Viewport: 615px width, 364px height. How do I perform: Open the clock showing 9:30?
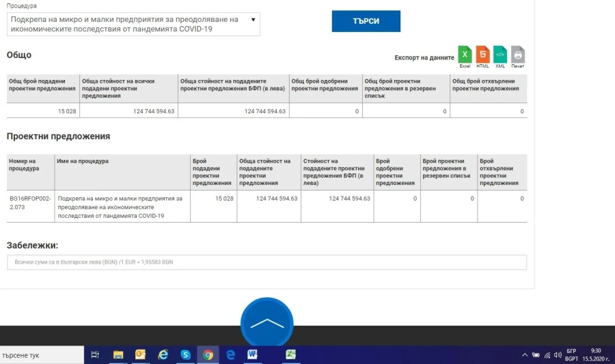pyautogui.click(x=596, y=354)
